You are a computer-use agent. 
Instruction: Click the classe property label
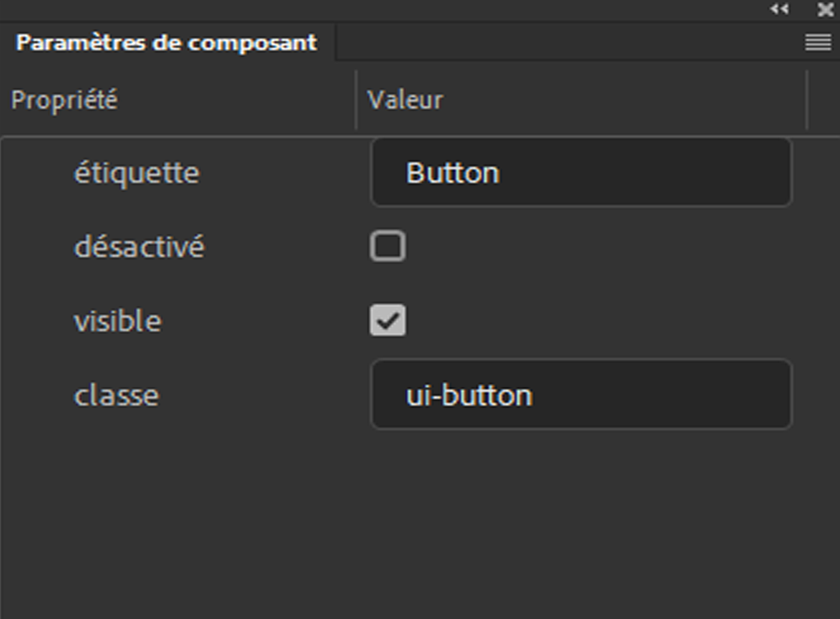[x=116, y=395]
